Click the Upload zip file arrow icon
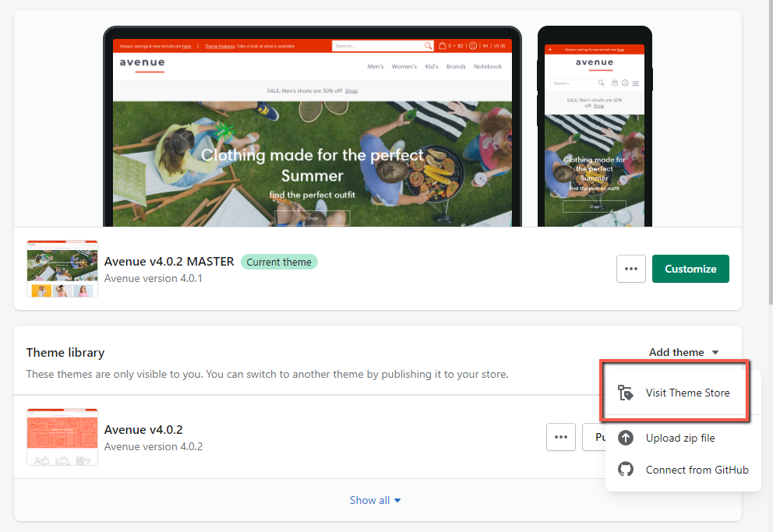 (x=625, y=438)
